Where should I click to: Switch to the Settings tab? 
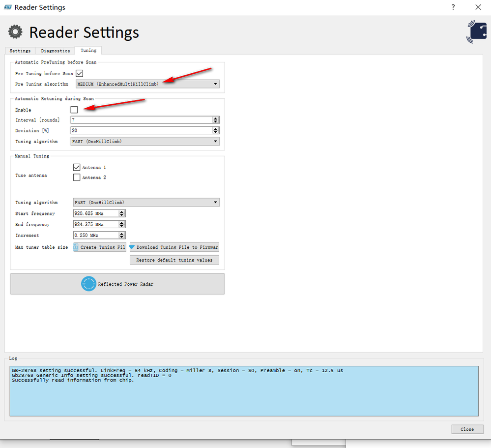click(x=20, y=51)
